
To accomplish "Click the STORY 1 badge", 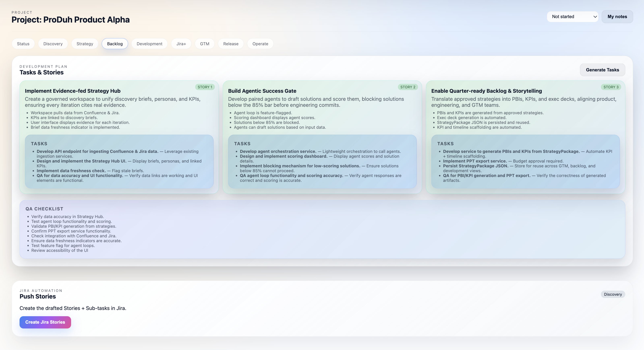I will pyautogui.click(x=205, y=87).
